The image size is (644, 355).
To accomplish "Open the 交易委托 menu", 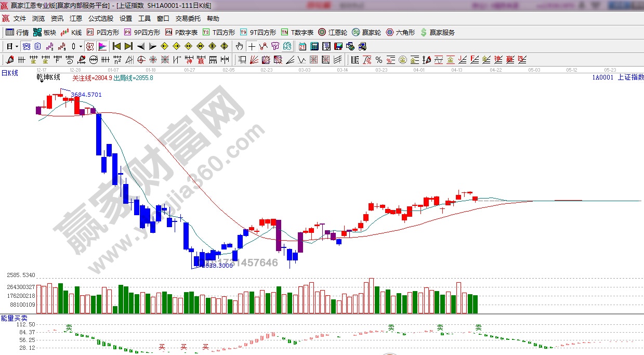I will 188,19.
